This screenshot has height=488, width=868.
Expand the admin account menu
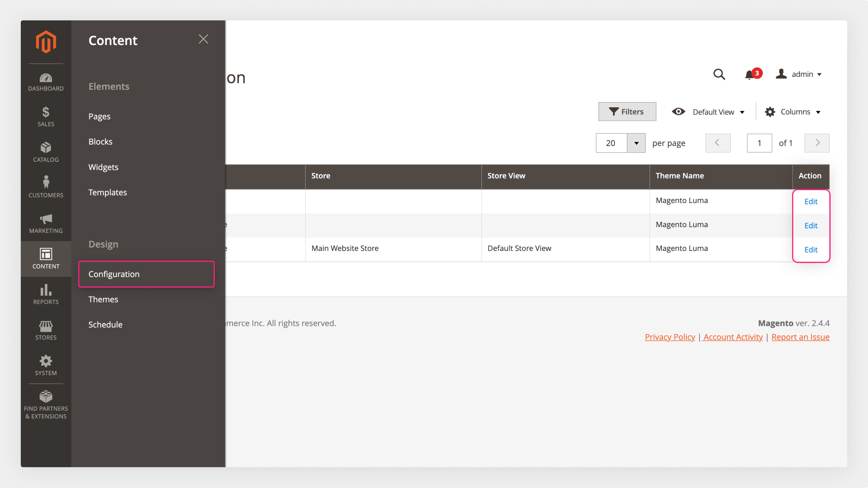[x=799, y=74]
